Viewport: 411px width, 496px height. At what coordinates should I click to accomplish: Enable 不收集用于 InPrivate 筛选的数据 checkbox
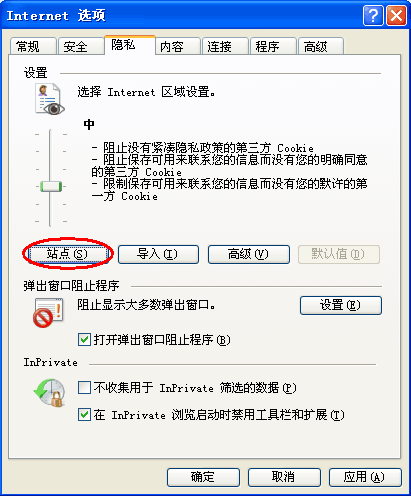(x=84, y=388)
